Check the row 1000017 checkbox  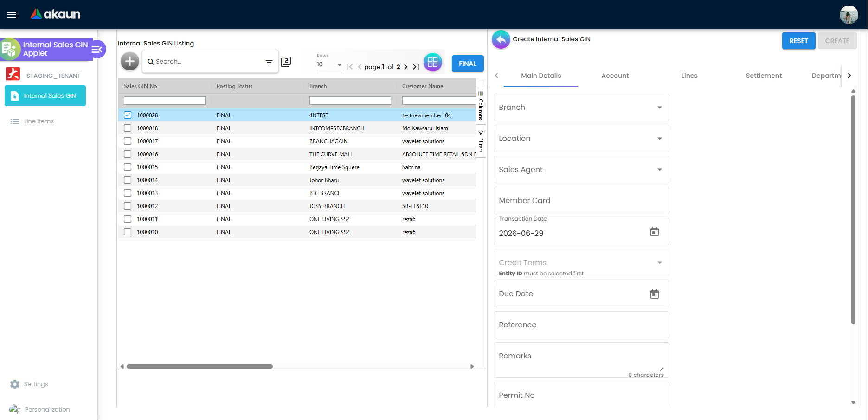128,141
